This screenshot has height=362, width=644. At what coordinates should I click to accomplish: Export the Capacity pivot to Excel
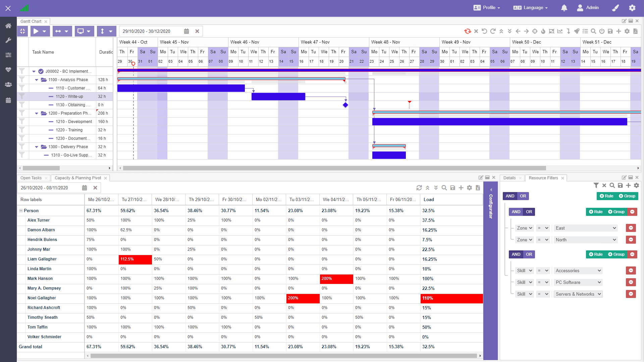pyautogui.click(x=478, y=188)
